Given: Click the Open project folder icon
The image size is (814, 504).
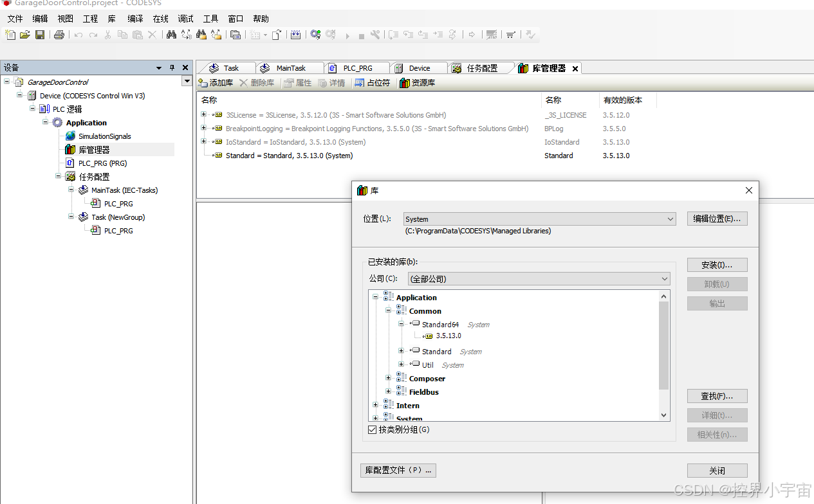Looking at the screenshot, I should point(25,35).
